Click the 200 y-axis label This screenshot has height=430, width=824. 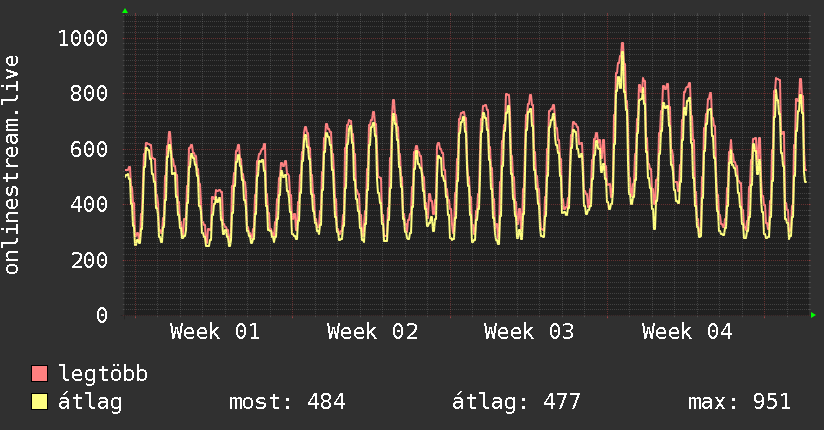(x=89, y=260)
